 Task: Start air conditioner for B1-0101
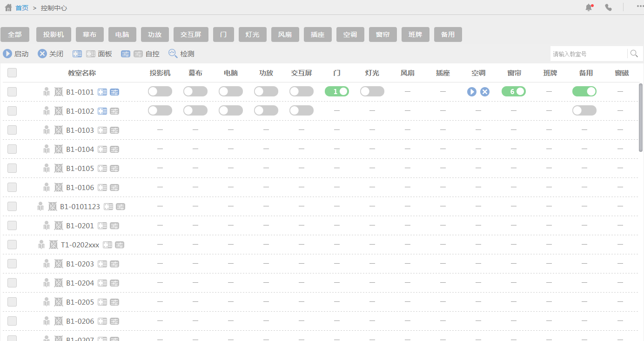tap(472, 92)
